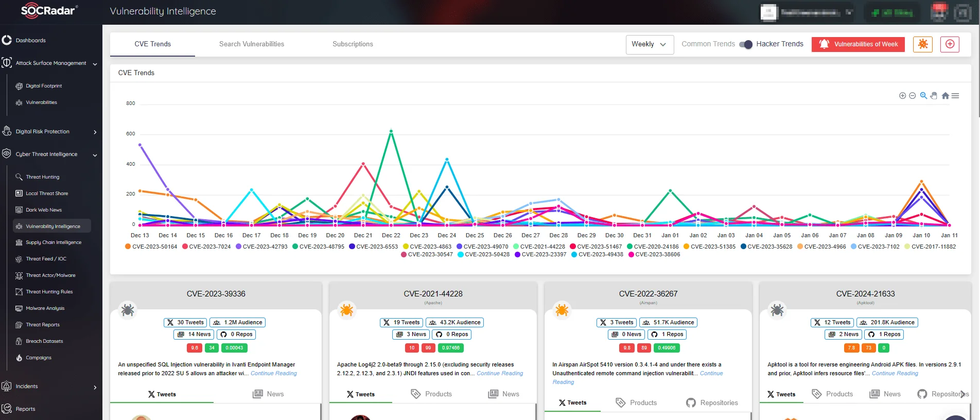Open the Threat Hunting magnifier icon
Screen dimensions: 980x420
pyautogui.click(x=19, y=177)
